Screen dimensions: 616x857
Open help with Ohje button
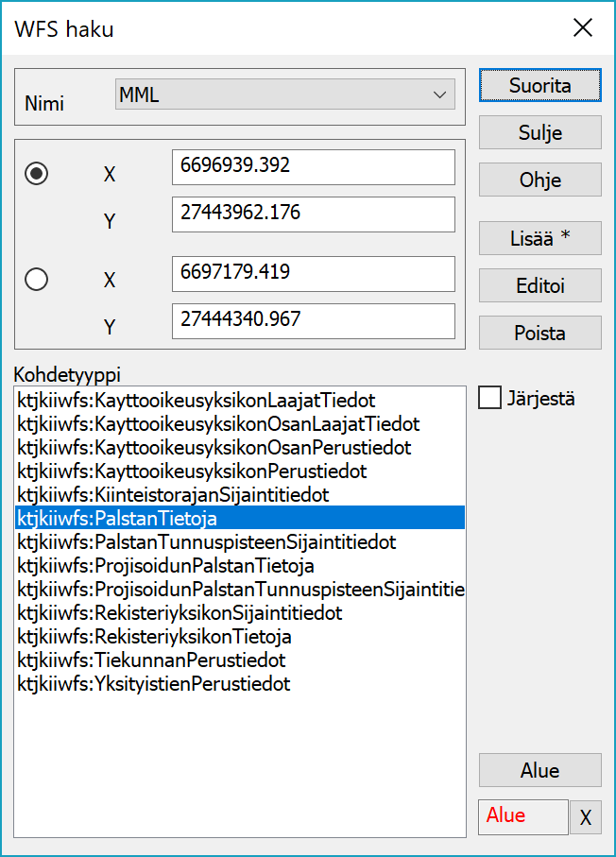[539, 180]
